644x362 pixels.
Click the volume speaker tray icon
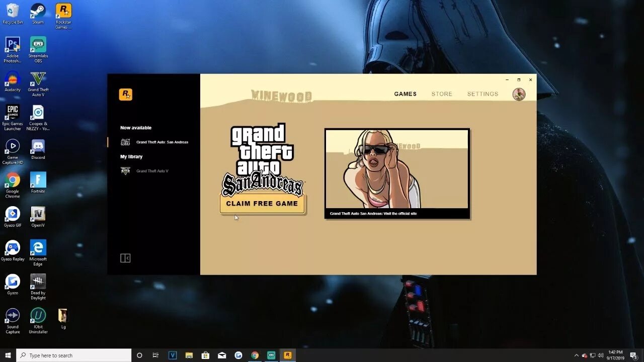[x=600, y=355]
